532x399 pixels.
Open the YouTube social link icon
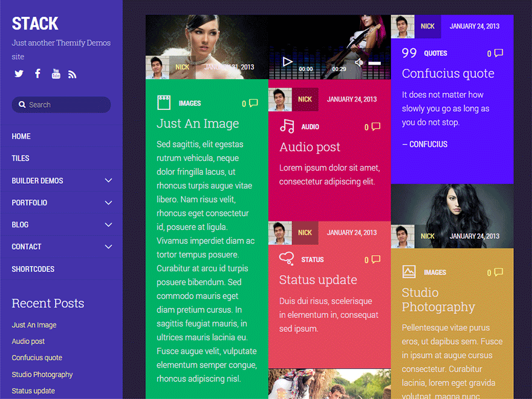coord(56,74)
